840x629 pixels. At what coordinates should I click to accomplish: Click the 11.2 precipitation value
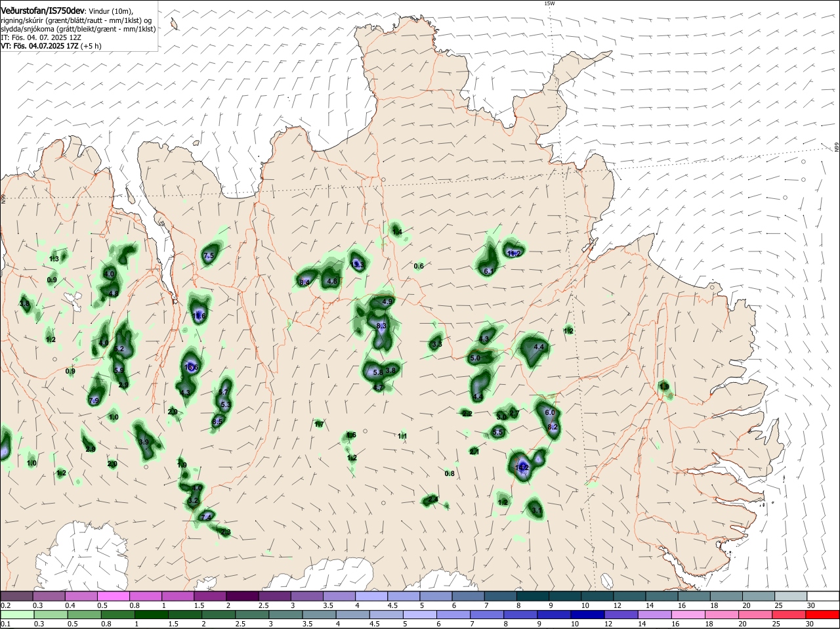pyautogui.click(x=514, y=253)
